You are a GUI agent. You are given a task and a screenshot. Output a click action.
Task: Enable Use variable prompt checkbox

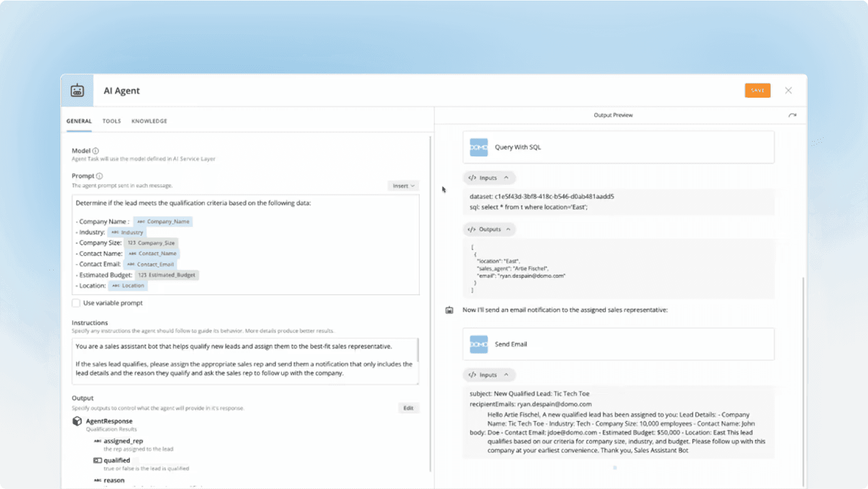(76, 303)
